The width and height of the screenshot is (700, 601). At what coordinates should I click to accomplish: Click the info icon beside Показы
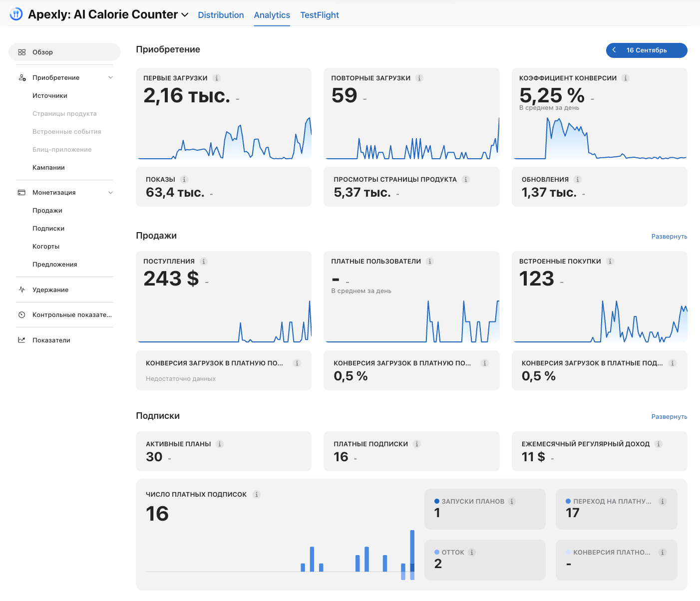coord(184,179)
